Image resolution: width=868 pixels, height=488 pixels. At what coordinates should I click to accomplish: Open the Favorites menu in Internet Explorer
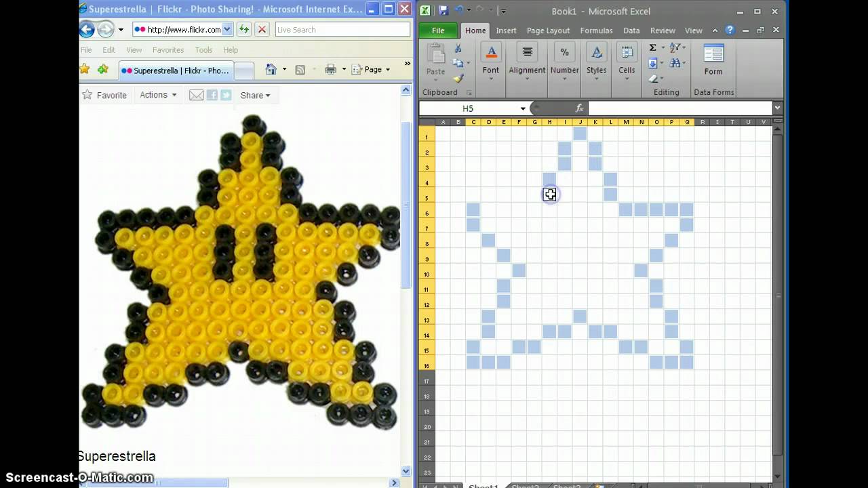(x=167, y=50)
